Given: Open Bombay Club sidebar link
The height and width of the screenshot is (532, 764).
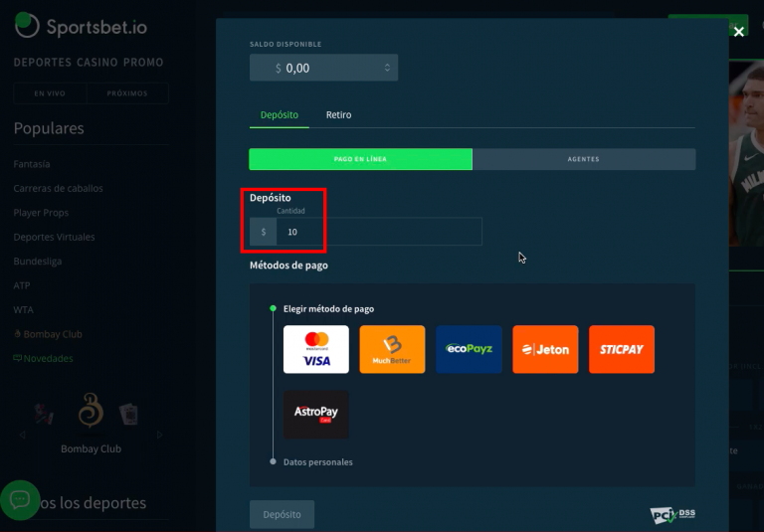Looking at the screenshot, I should point(48,334).
